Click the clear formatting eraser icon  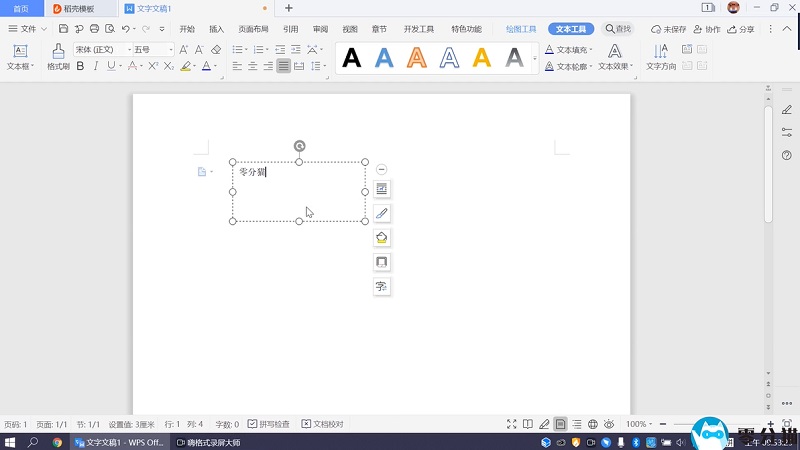pos(217,49)
